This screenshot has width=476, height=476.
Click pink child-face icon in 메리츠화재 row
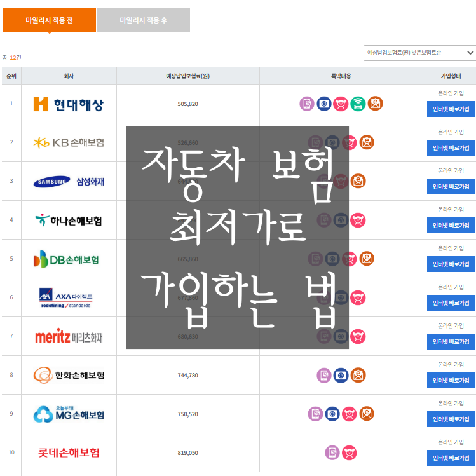[358, 336]
